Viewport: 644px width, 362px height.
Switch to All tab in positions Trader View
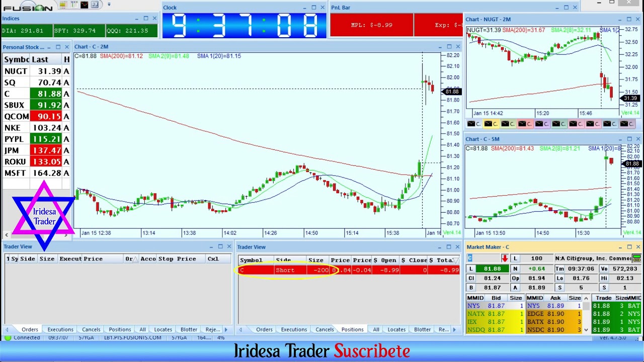376,330
